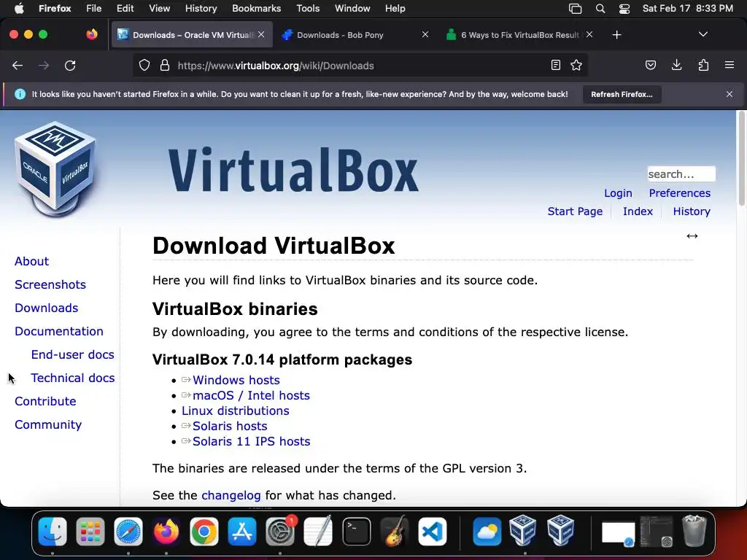
Task: Close the Downloads - Bob Pony tab
Action: [x=425, y=34]
